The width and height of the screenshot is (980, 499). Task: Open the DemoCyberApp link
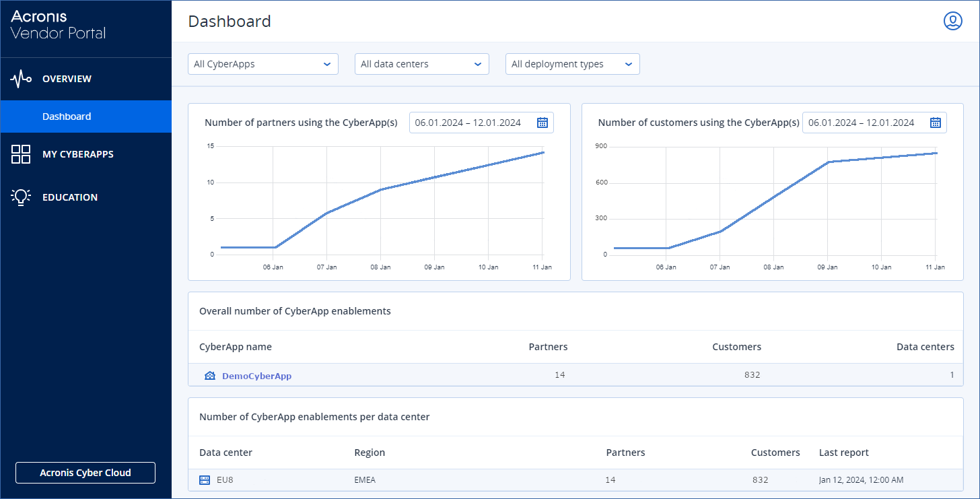(x=256, y=376)
